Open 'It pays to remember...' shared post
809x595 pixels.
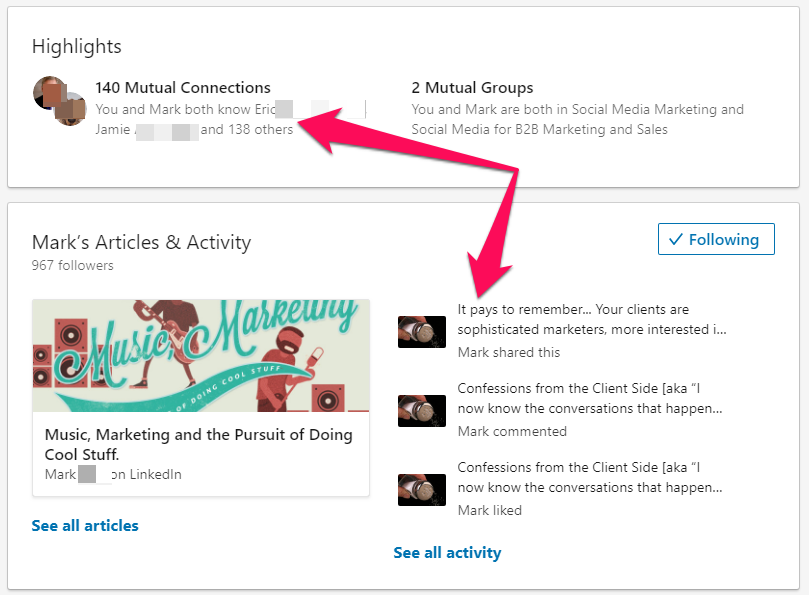click(x=592, y=319)
